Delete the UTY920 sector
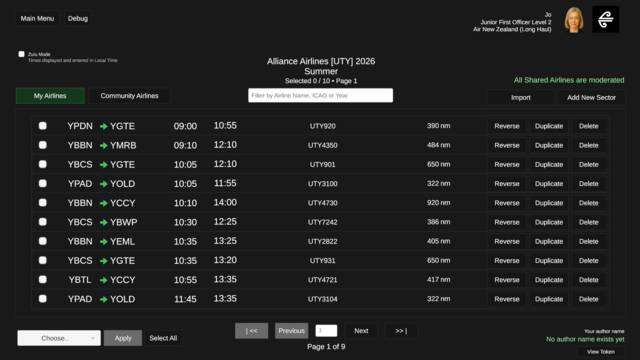The width and height of the screenshot is (640, 360). click(x=589, y=126)
